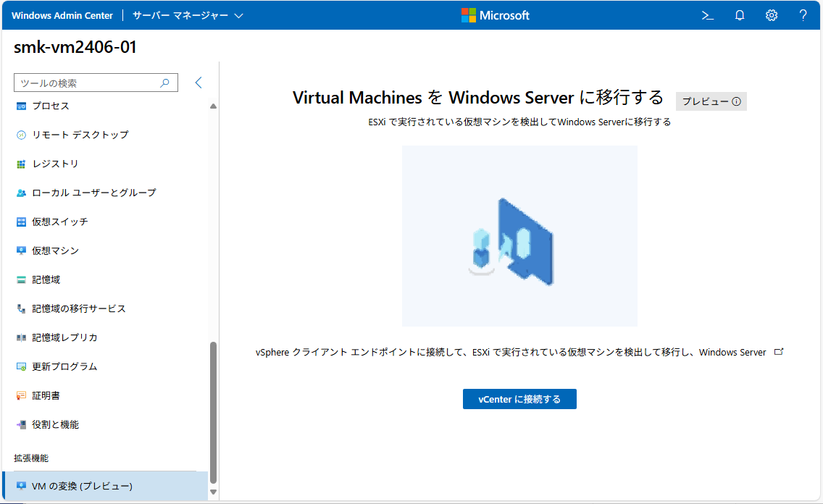Go to Windows Admin Center home
This screenshot has width=823, height=504.
pyautogui.click(x=62, y=14)
